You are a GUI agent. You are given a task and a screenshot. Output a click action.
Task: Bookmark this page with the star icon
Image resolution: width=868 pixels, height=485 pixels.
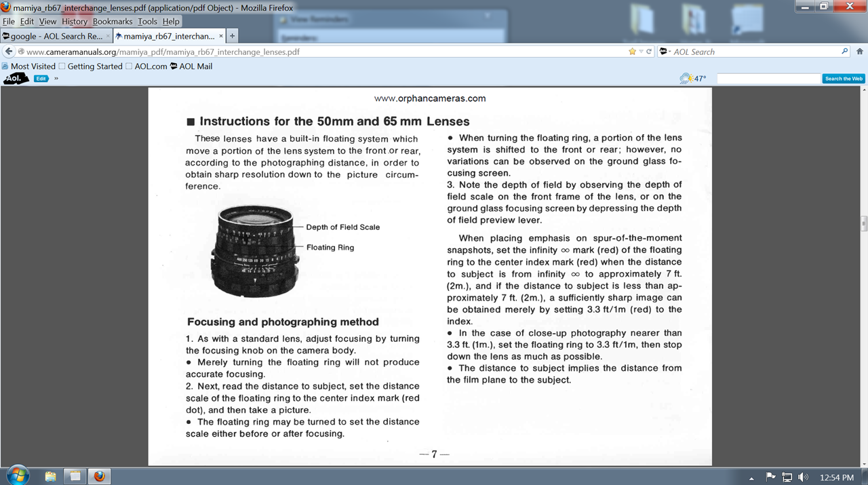click(632, 52)
